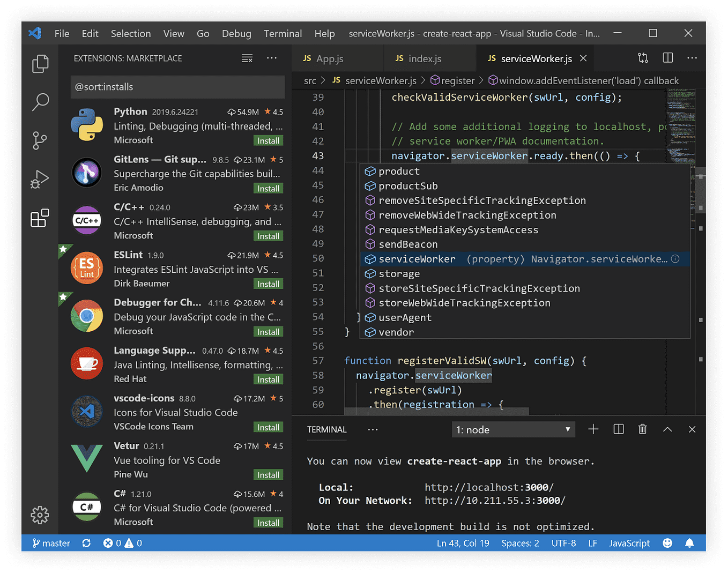The width and height of the screenshot is (728, 573).
Task: Open the Run and Debug view icon
Action: coord(40,179)
